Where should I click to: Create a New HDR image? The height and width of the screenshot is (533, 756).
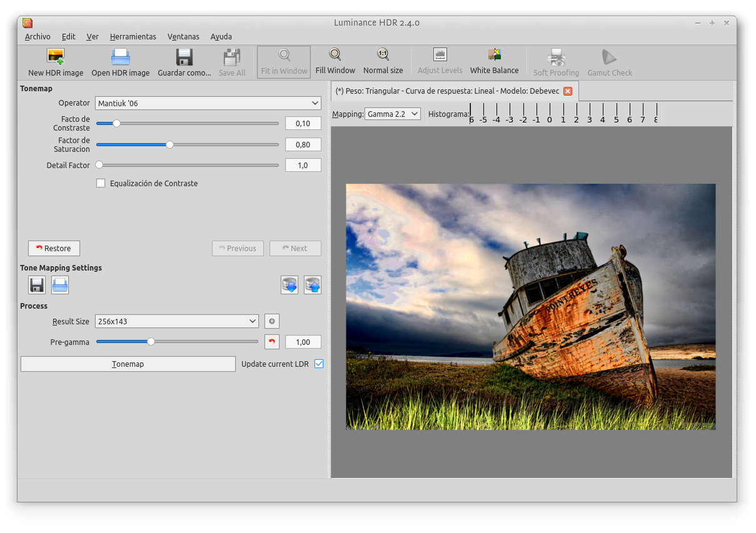(x=55, y=61)
